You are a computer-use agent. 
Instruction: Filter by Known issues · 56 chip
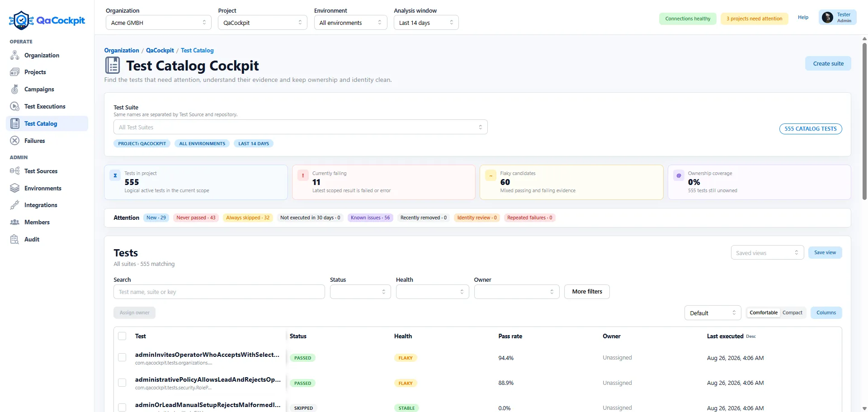[x=370, y=218]
